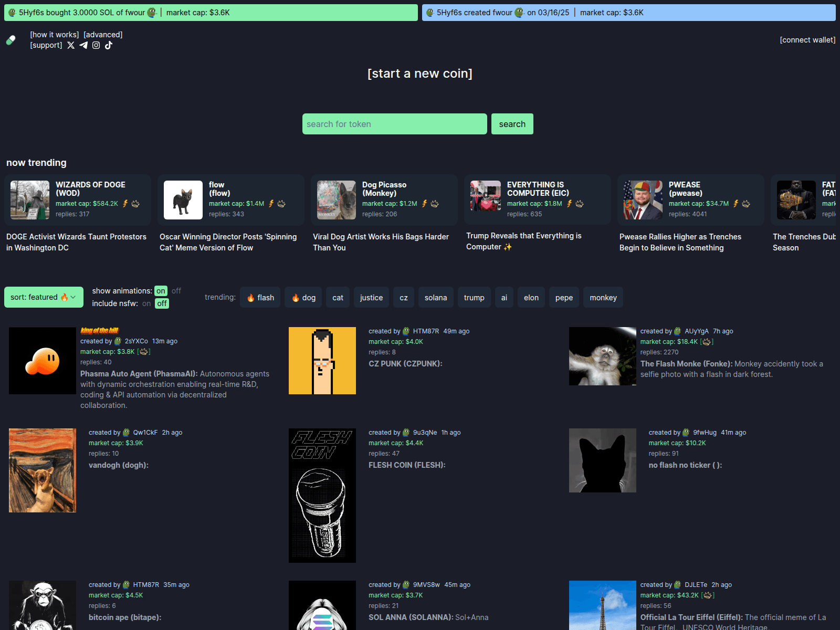Select the trump trending tag
The width and height of the screenshot is (840, 630).
[474, 298]
